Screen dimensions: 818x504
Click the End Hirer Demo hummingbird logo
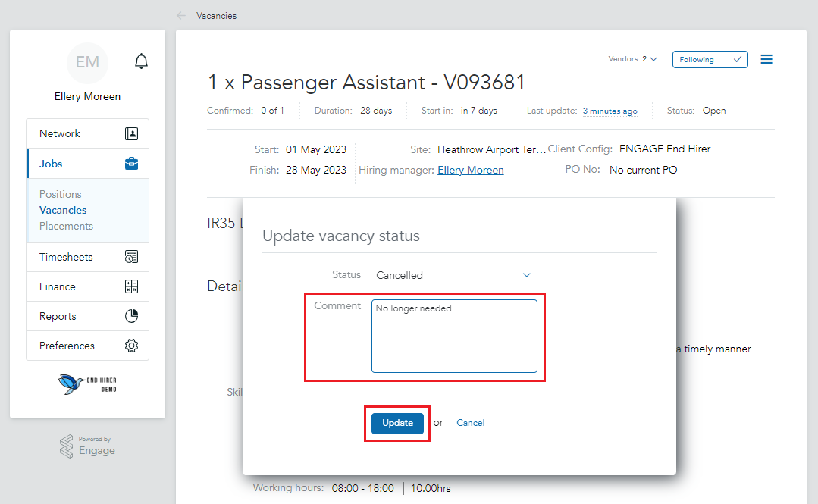point(87,384)
